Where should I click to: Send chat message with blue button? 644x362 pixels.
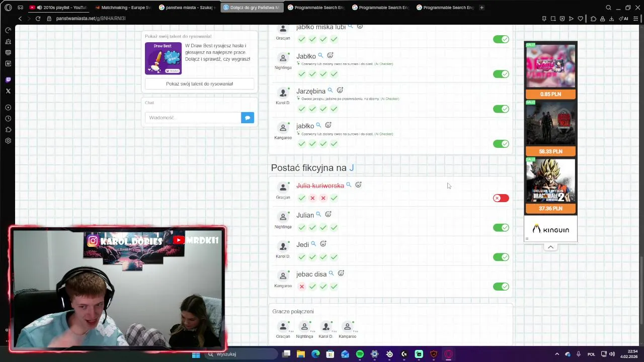pos(248,118)
